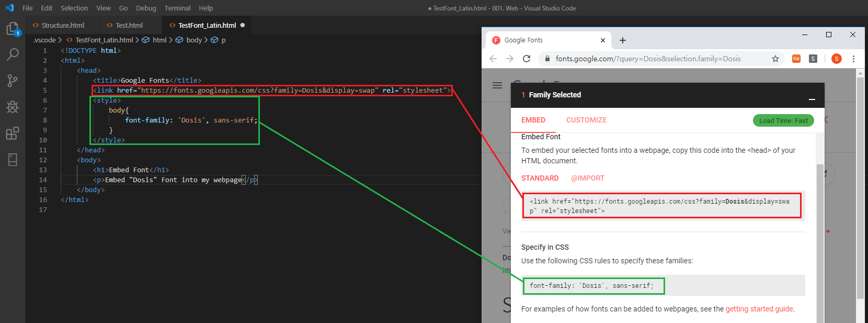Open the Help menu
The width and height of the screenshot is (868, 323).
[206, 8]
